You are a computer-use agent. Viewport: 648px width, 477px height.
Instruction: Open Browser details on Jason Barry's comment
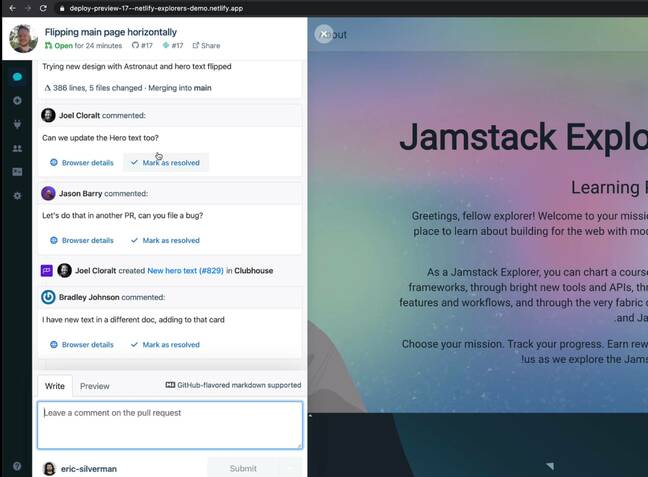click(x=82, y=241)
